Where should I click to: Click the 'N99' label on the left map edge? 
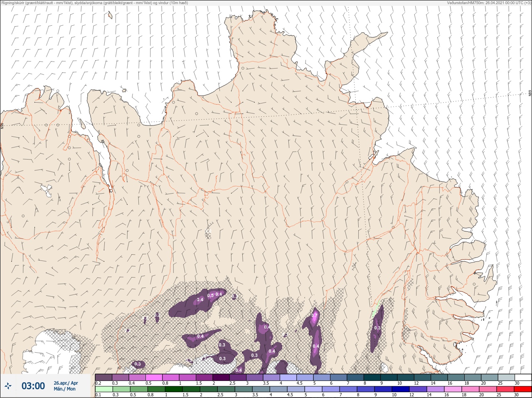click(x=2, y=125)
